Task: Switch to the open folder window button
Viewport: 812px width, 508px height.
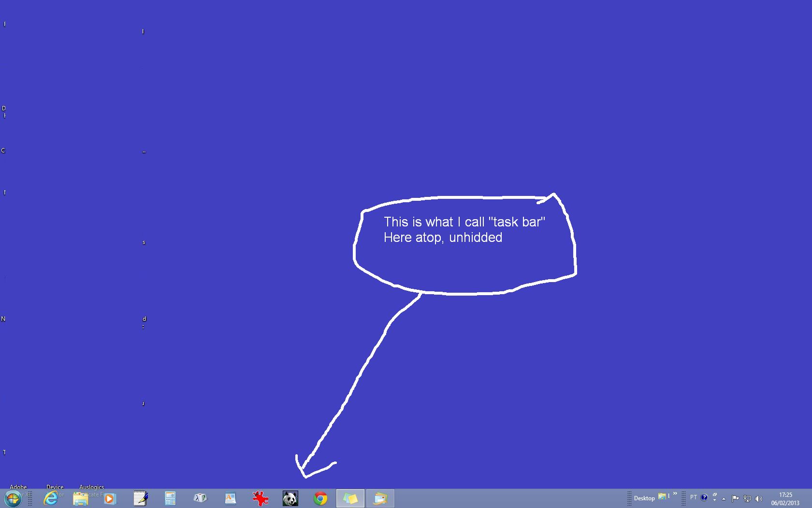Action: click(x=380, y=498)
